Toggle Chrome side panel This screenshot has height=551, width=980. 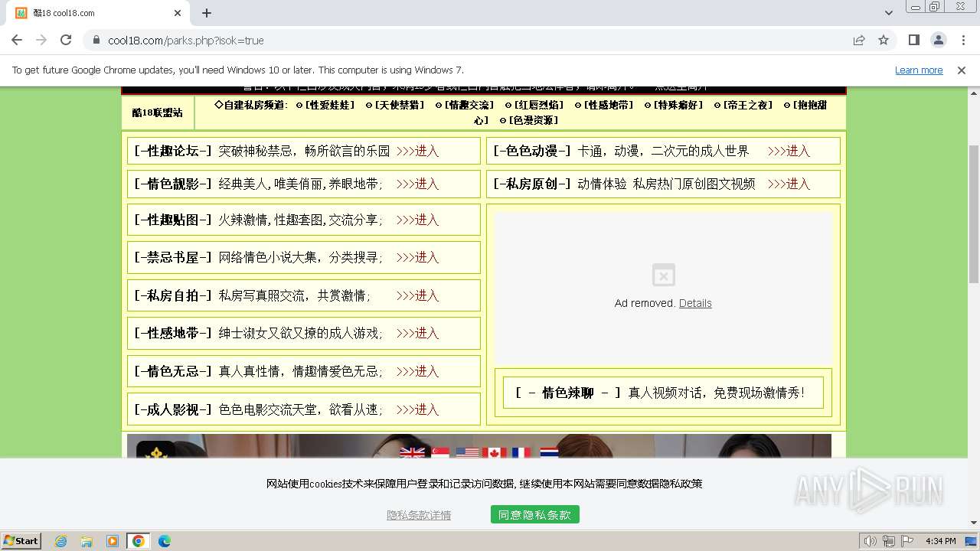[x=913, y=40]
